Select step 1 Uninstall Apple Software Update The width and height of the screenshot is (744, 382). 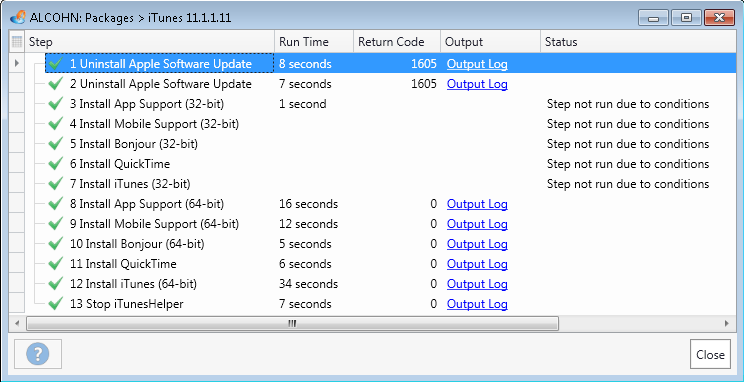pyautogui.click(x=160, y=64)
